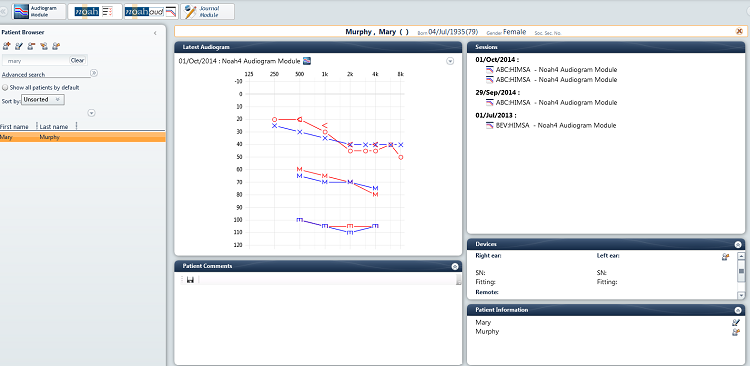Click the Devices panel scrollbar thumb
This screenshot has width=750, height=366.
pos(741,271)
